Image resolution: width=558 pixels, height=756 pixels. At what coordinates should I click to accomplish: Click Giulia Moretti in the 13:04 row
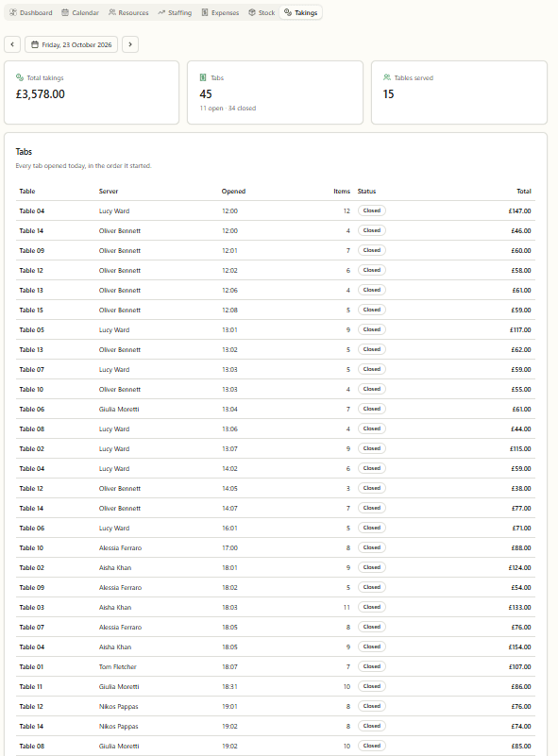(x=119, y=410)
